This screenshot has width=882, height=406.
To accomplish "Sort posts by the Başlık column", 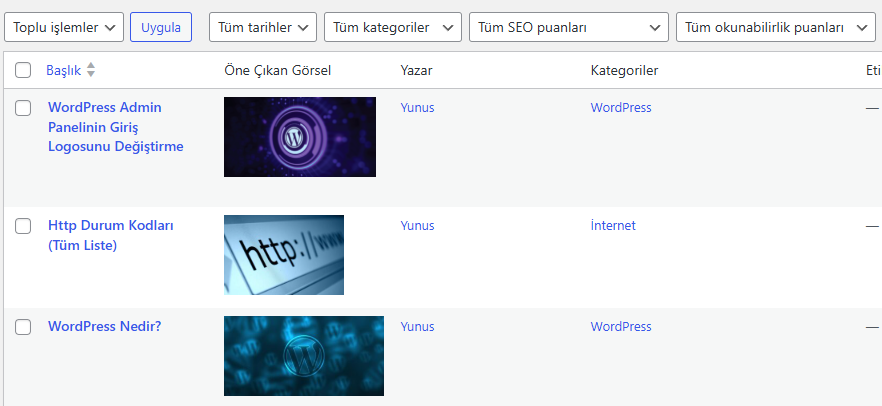I will pyautogui.click(x=64, y=70).
